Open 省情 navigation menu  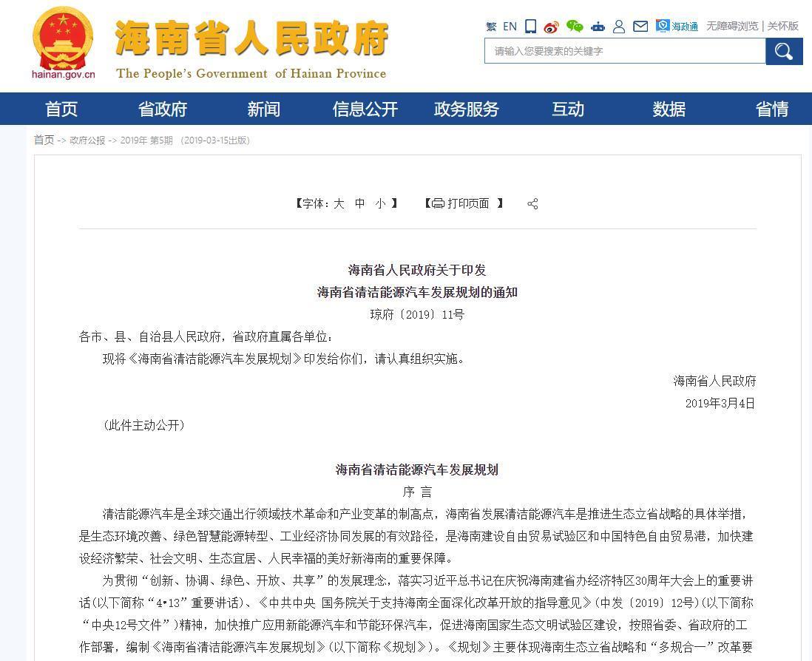[x=771, y=109]
